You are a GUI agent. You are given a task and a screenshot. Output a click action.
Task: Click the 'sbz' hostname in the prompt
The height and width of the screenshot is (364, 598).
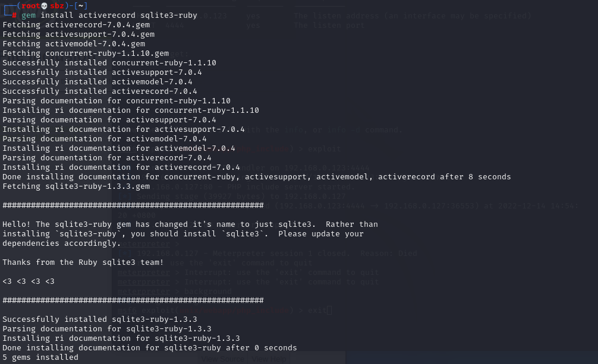57,6
